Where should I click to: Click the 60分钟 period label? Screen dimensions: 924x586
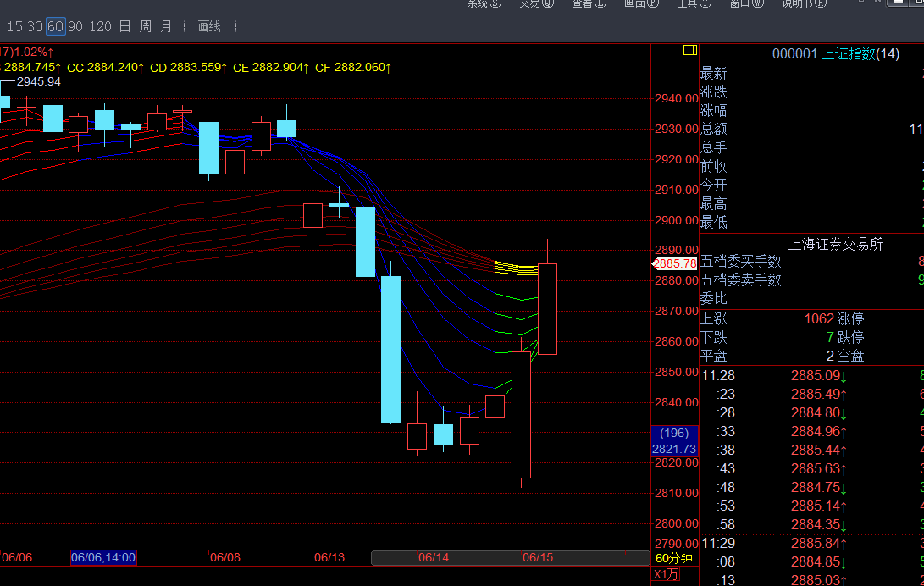click(x=673, y=558)
